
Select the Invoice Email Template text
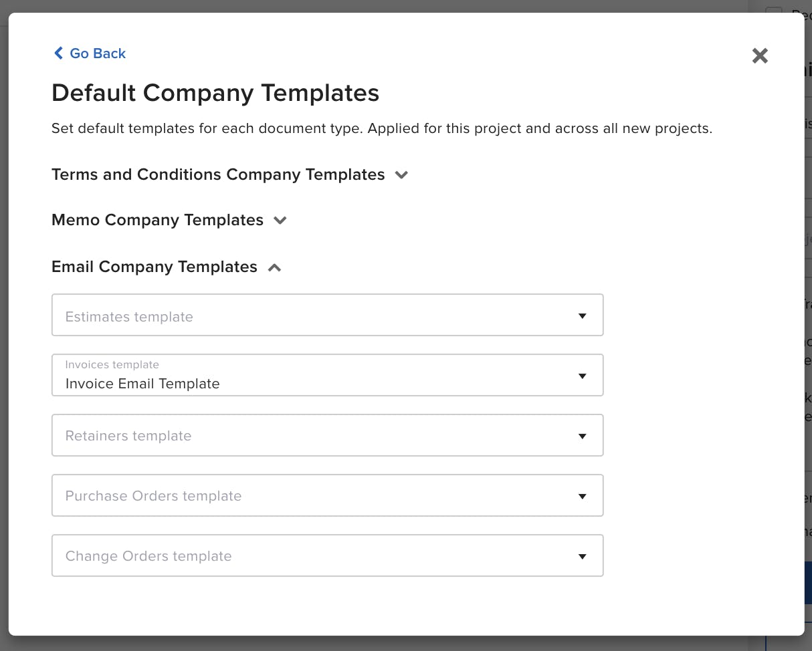tap(142, 384)
